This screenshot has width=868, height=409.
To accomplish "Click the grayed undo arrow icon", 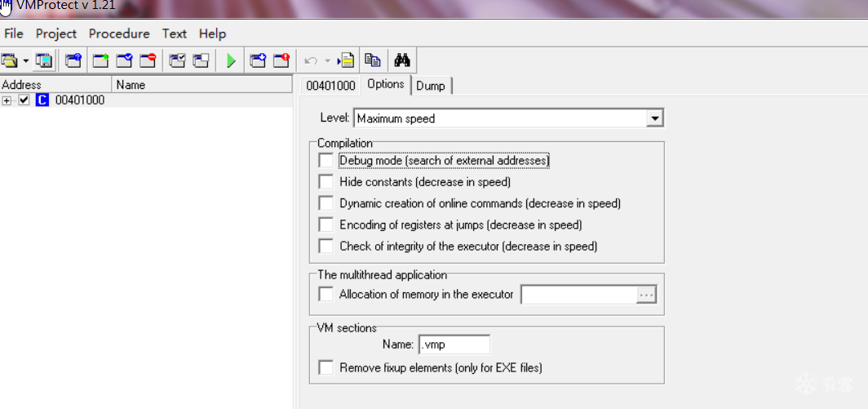I will coord(312,60).
